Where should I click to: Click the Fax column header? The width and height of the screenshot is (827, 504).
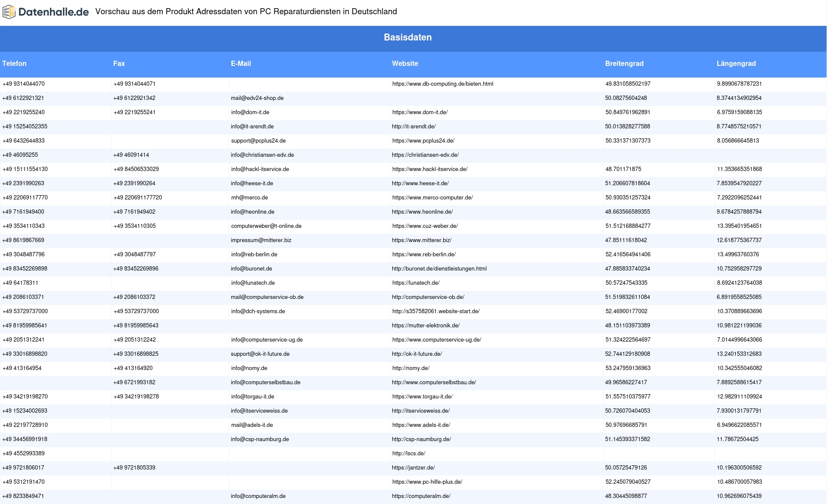pyautogui.click(x=119, y=63)
